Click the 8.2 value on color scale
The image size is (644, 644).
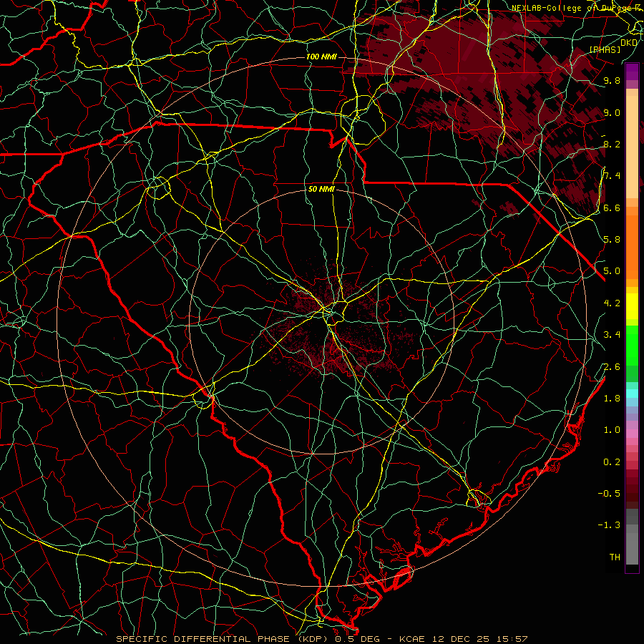(612, 145)
